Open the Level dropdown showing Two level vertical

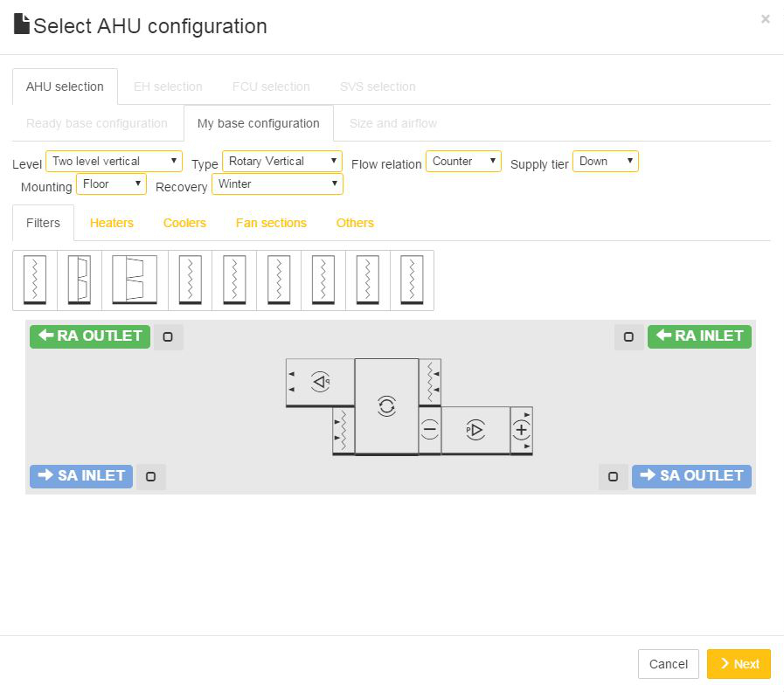[x=114, y=162]
